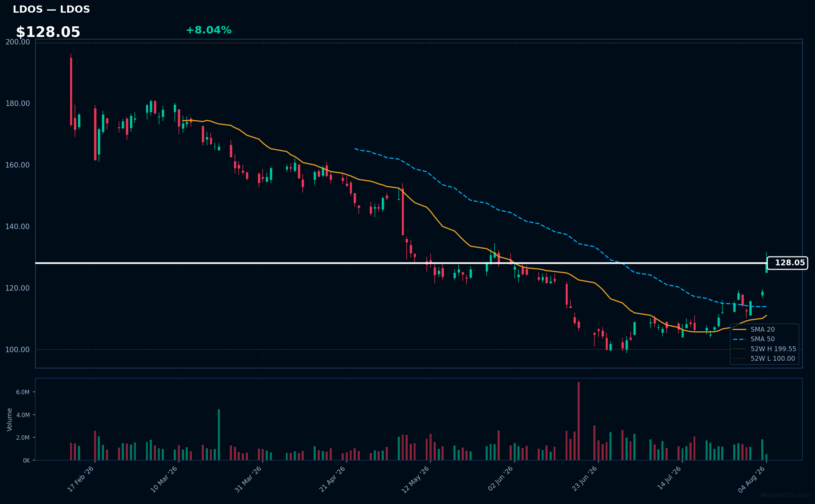815x504 pixels.
Task: Click the 2.0M volume axis label
Action: pos(23,438)
